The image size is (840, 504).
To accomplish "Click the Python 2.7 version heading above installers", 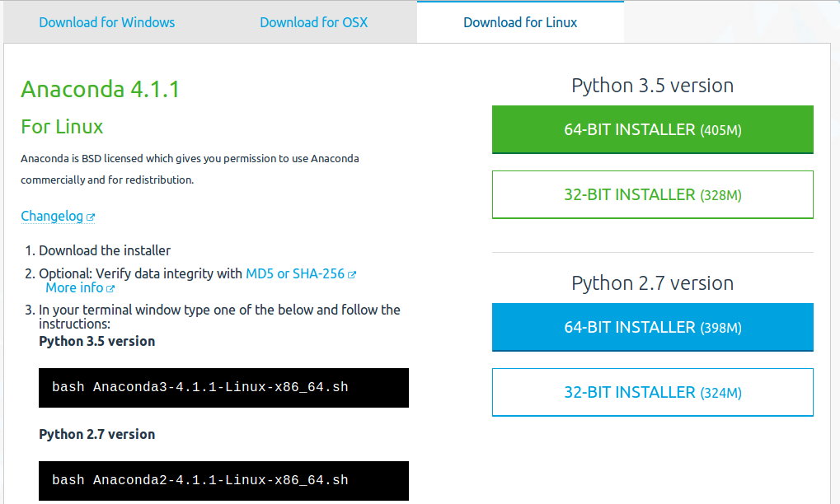I will tap(652, 283).
